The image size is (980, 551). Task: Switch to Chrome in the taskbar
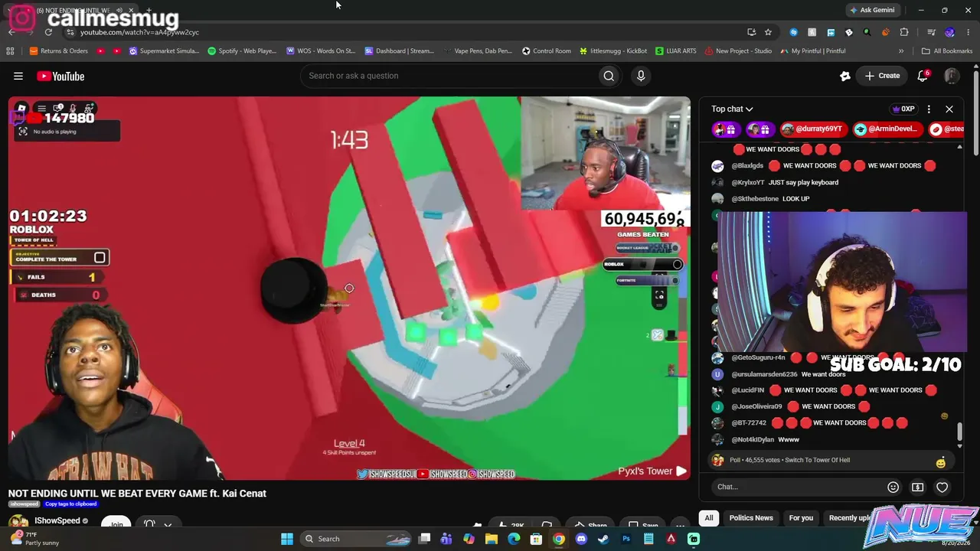559,539
